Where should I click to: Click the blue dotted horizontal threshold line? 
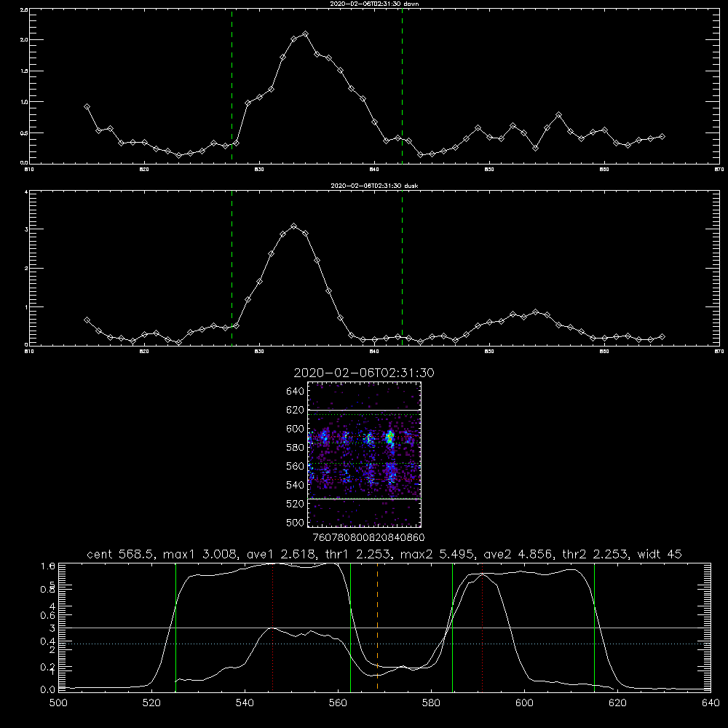coord(384,644)
